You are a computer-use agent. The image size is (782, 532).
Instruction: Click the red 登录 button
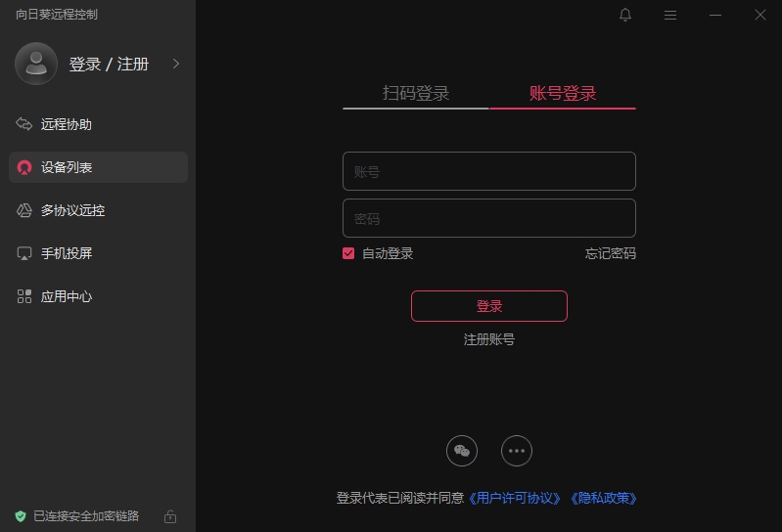[x=489, y=306]
